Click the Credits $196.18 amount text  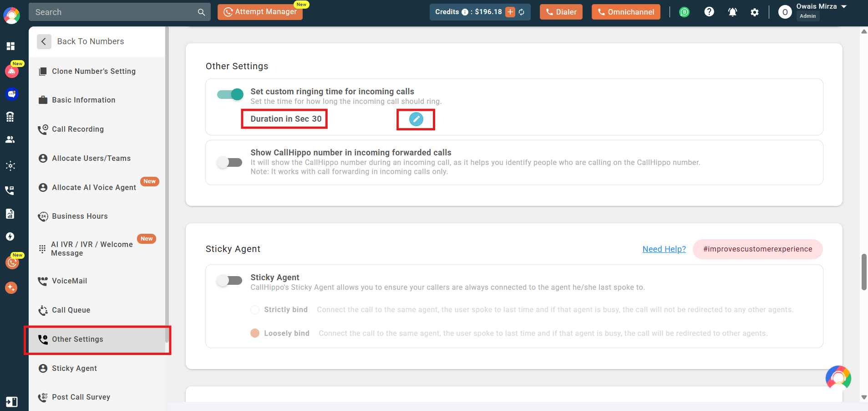488,12
